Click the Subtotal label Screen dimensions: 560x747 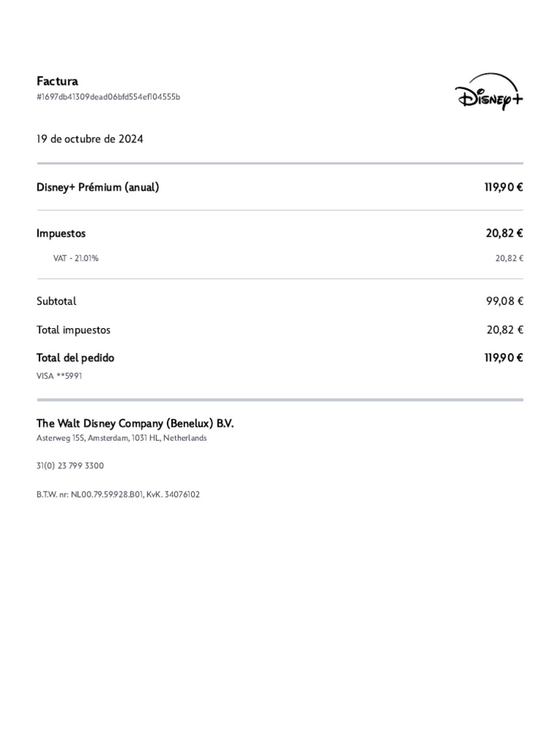[x=56, y=301]
